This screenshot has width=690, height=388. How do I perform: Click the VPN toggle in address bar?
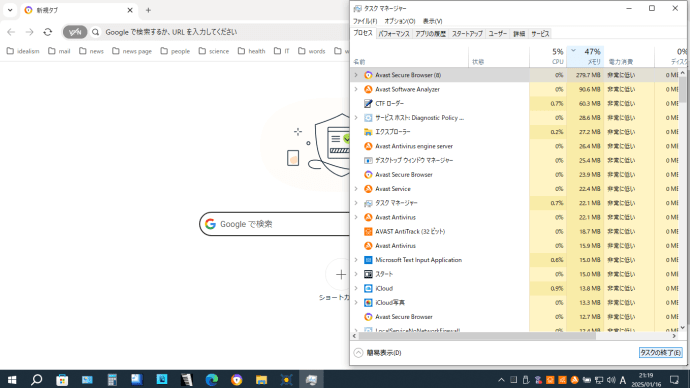pyautogui.click(x=75, y=32)
